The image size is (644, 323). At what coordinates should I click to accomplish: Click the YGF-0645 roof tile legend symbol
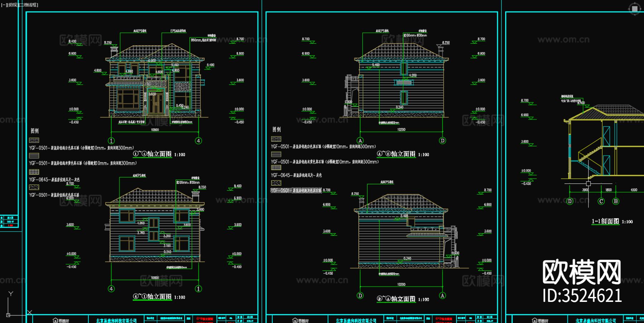[34, 171]
